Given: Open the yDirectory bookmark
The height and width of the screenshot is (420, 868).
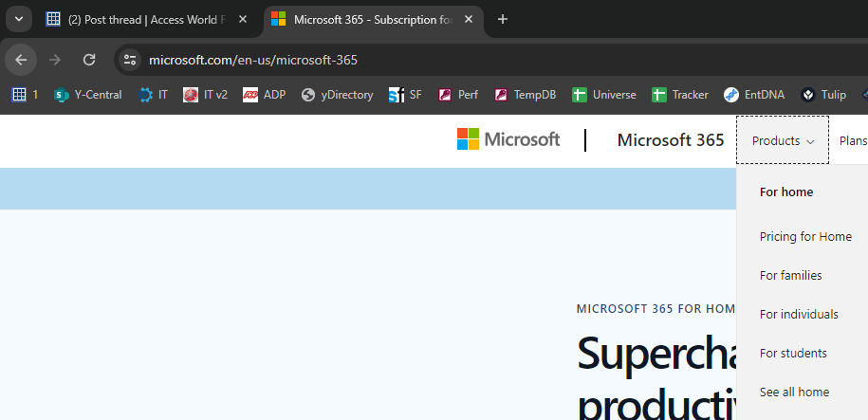Looking at the screenshot, I should coord(337,95).
